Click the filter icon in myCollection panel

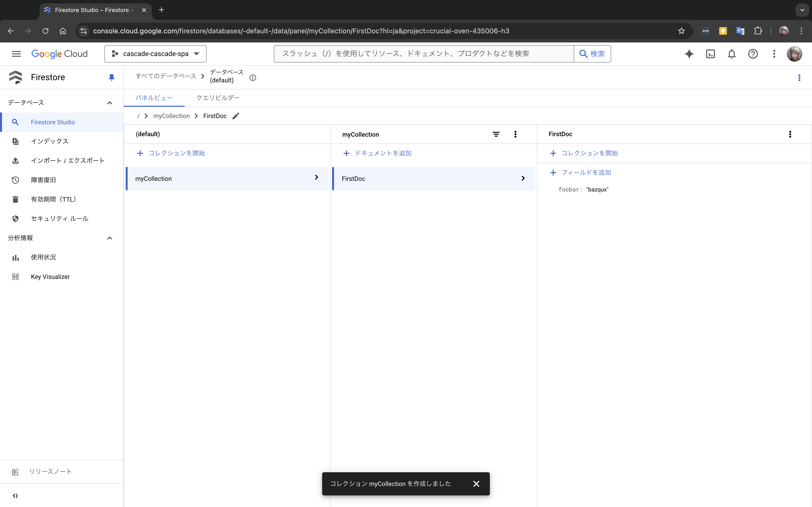point(496,134)
